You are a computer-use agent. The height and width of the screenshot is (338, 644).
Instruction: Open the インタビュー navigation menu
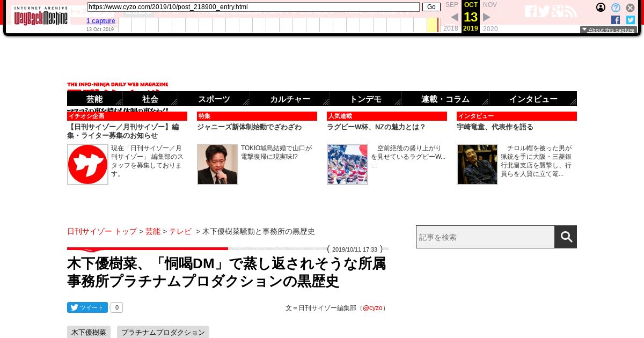coord(533,99)
